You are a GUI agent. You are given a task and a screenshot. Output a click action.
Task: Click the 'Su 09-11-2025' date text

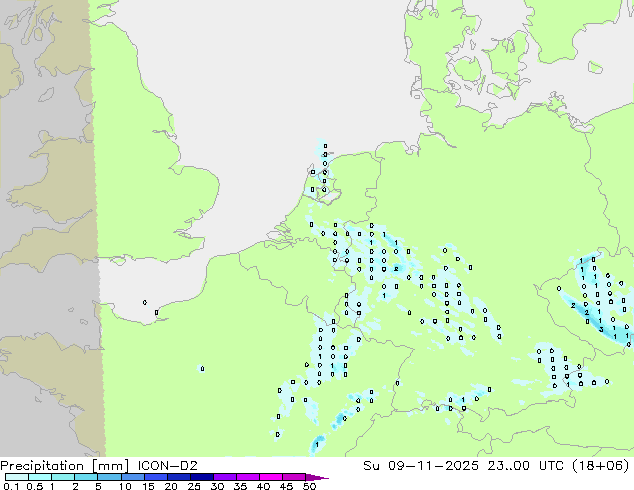click(421, 466)
